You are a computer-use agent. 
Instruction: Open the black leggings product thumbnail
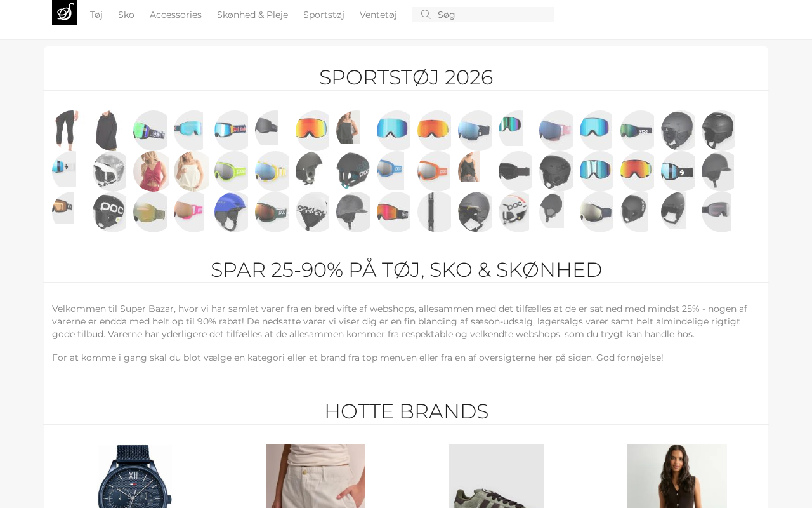(x=65, y=131)
